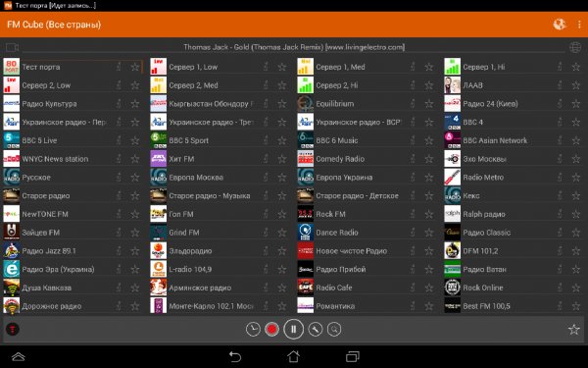This screenshot has width=588, height=368.
Task: Tap the Эльдорадио station logo
Action: 158,250
